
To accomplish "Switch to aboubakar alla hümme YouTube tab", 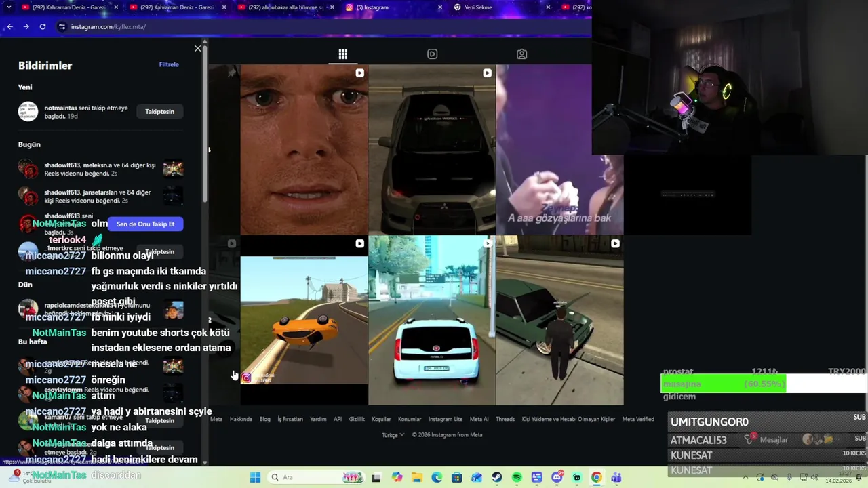I will tap(285, 7).
